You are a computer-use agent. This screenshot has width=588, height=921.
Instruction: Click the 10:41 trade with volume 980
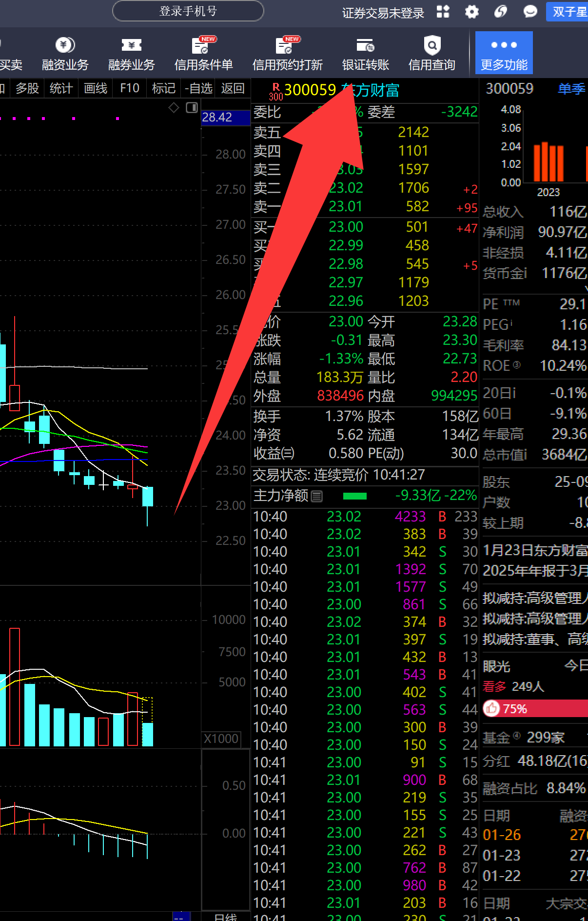[x=365, y=885]
